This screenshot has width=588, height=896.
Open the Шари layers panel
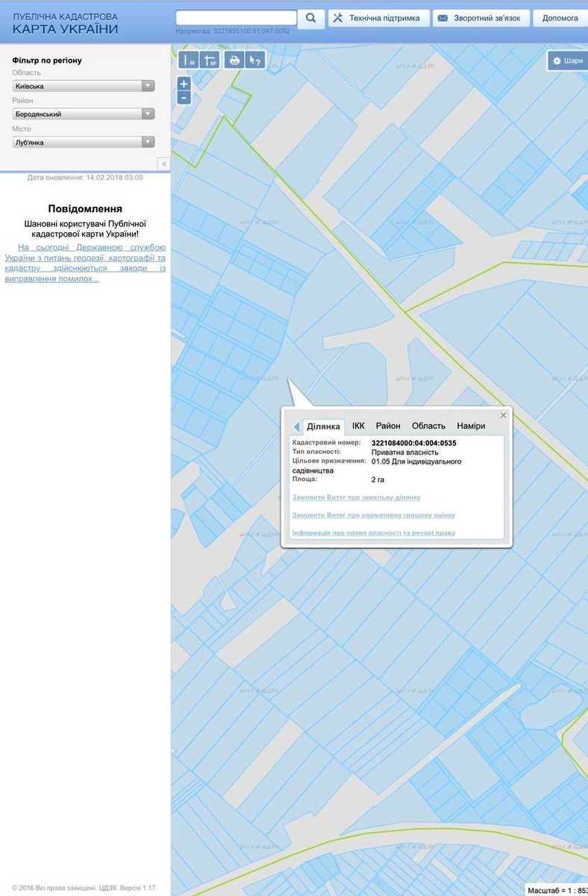(x=567, y=60)
